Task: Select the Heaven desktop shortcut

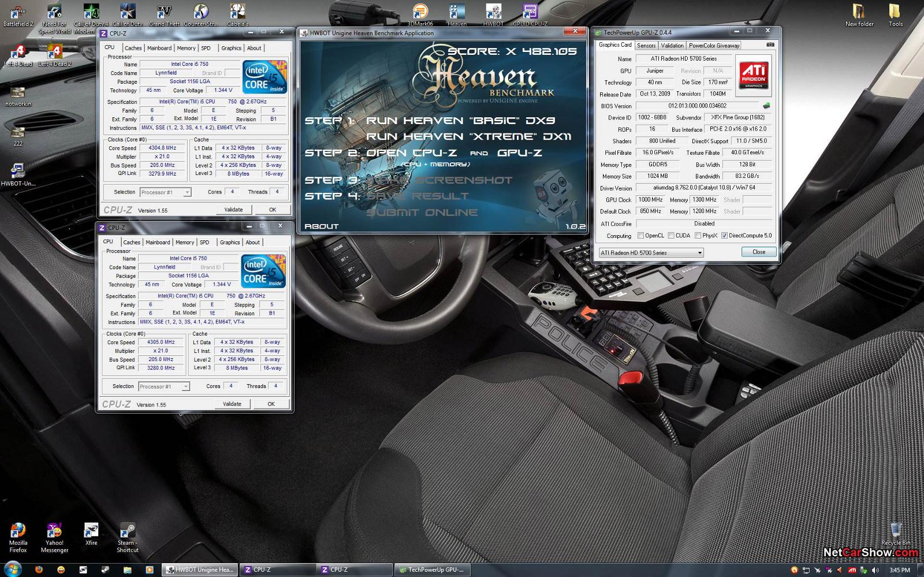Action: (457, 14)
